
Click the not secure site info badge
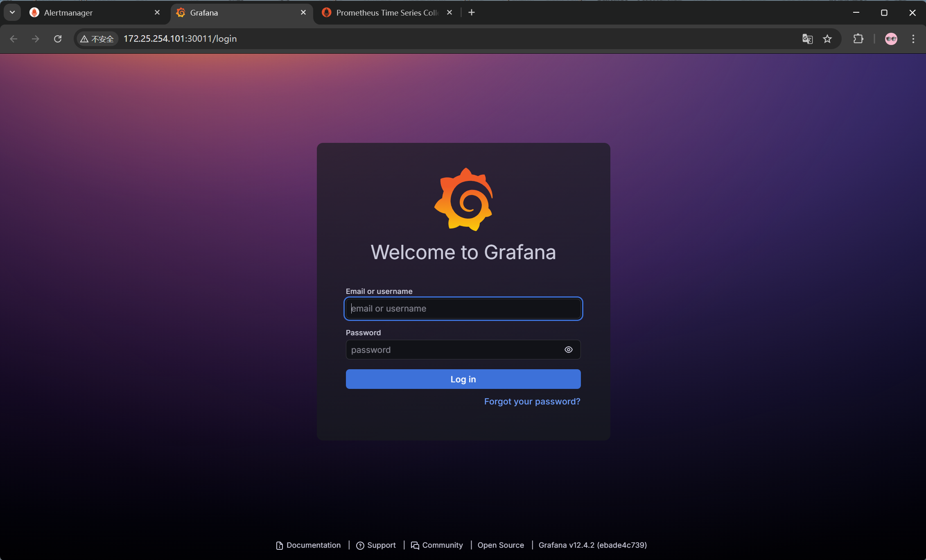click(x=97, y=39)
